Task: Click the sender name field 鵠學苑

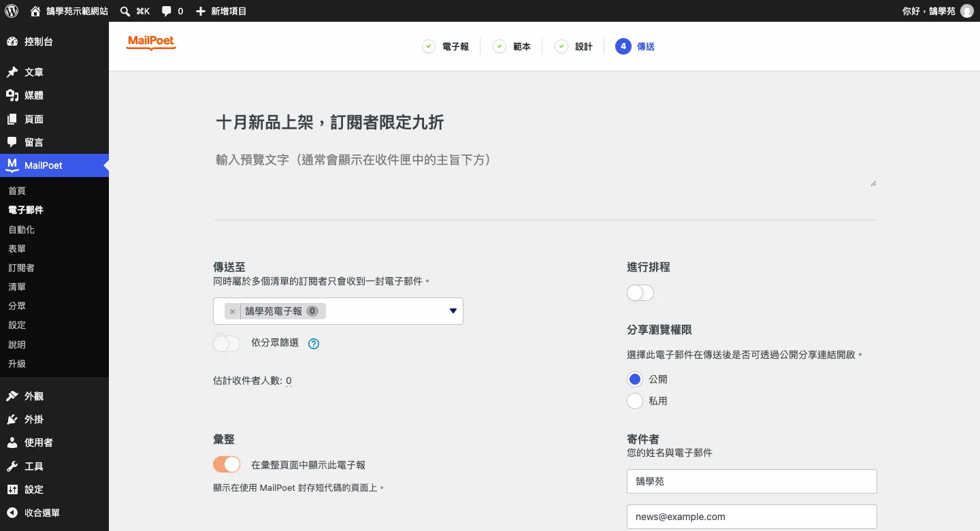Action: (751, 481)
